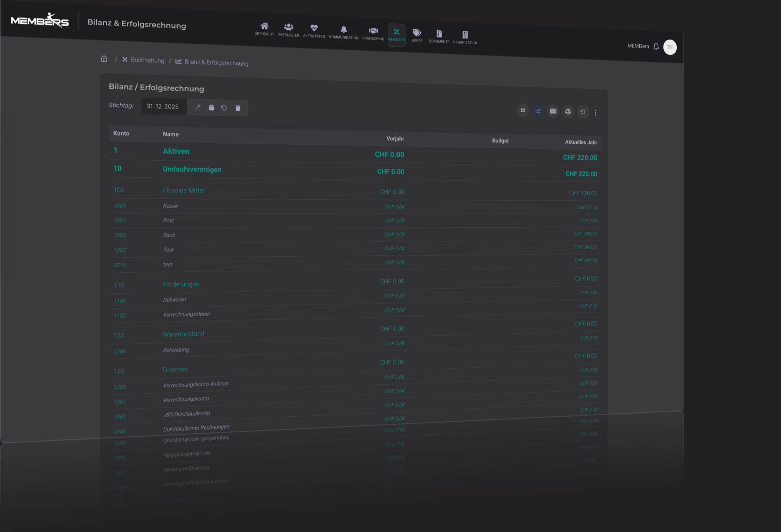Click the card layout round button
The image size is (781, 532).
point(553,111)
